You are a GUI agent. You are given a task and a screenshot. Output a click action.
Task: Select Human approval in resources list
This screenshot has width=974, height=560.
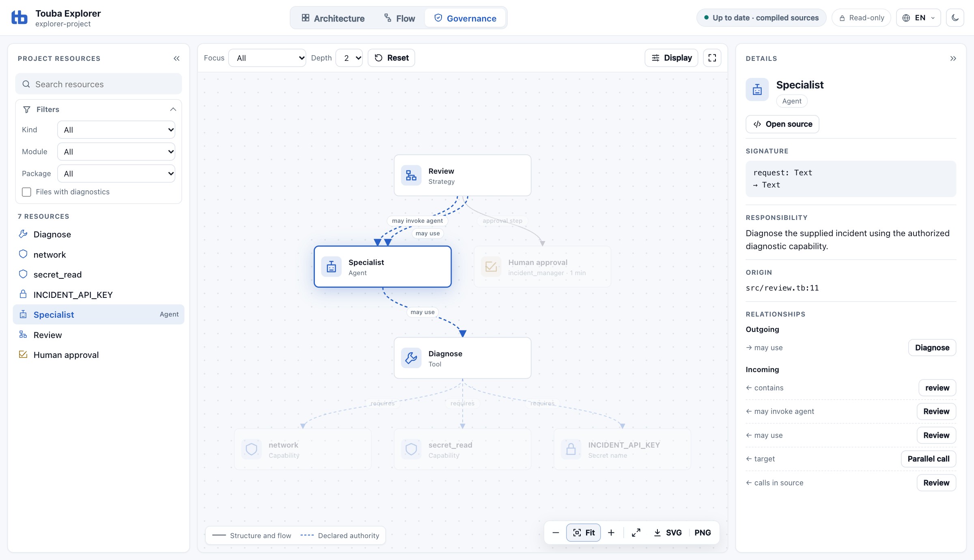(99, 355)
